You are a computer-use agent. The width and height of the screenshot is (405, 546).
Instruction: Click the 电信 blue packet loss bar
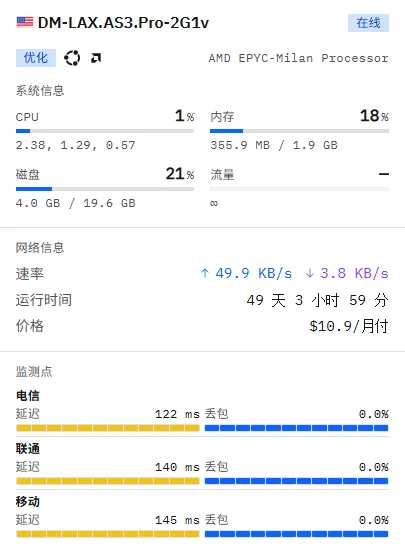296,428
